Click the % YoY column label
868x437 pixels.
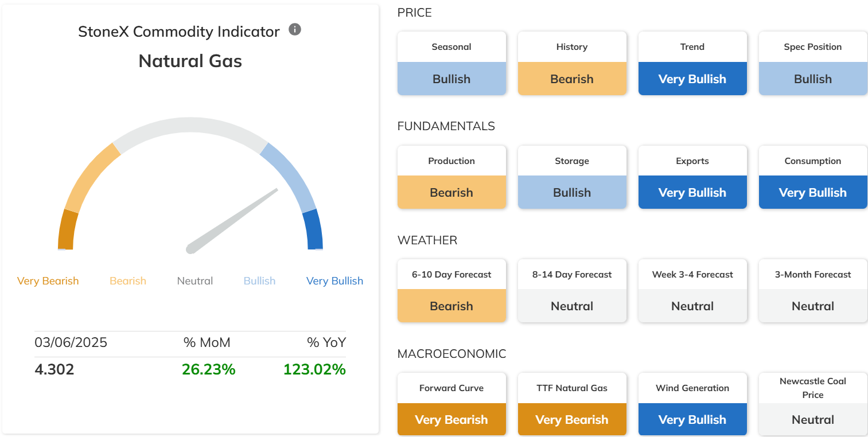click(326, 343)
